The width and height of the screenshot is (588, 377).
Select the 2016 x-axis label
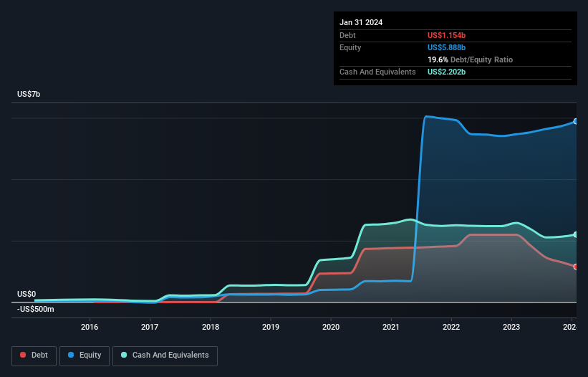tap(90, 327)
